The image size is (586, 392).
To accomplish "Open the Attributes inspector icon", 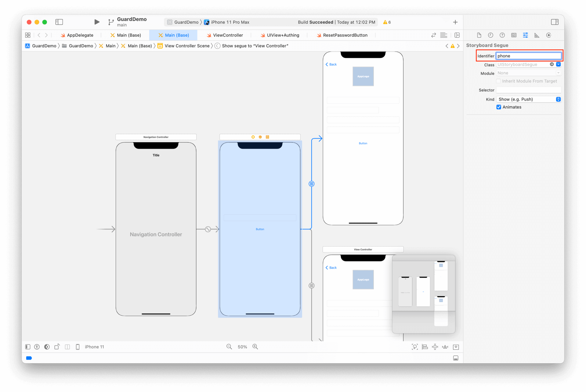I will tap(525, 35).
